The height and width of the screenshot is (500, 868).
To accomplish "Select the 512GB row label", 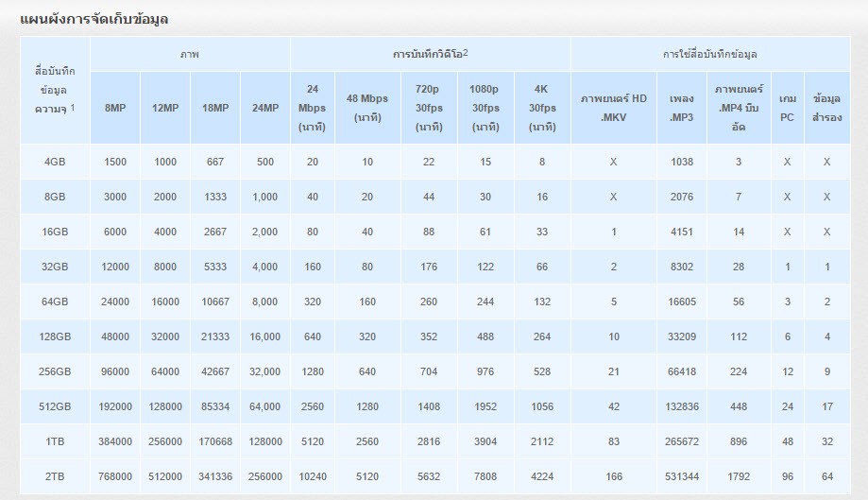I will pos(55,406).
